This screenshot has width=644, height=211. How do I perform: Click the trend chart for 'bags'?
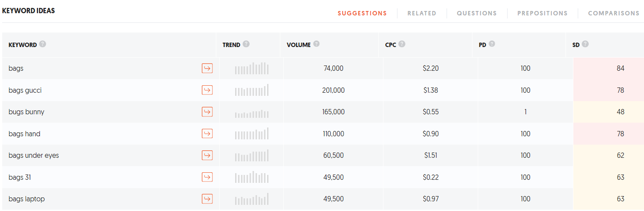click(x=252, y=68)
